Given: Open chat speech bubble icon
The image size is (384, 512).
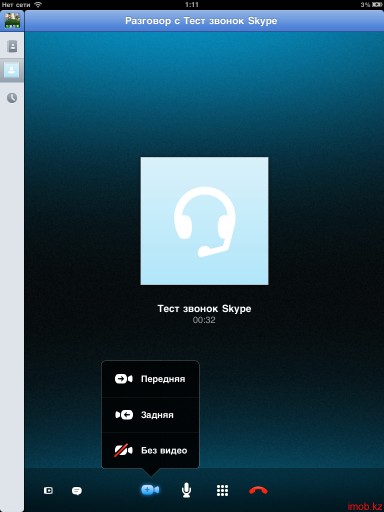Looking at the screenshot, I should (77, 491).
